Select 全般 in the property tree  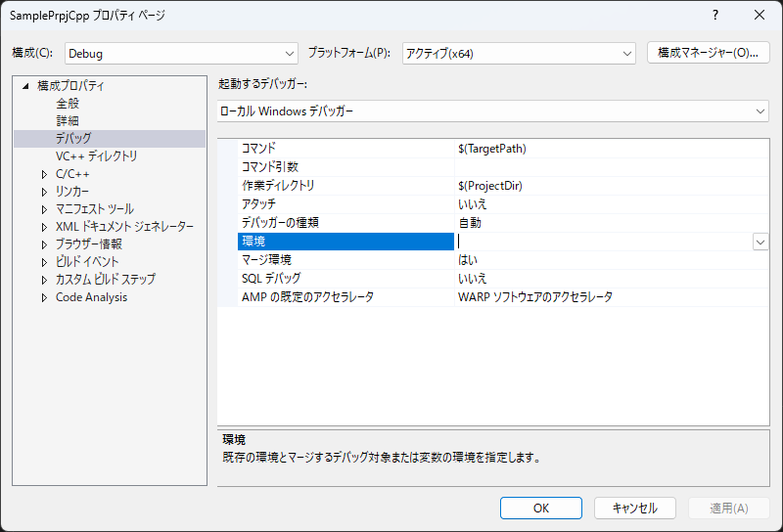(x=68, y=104)
